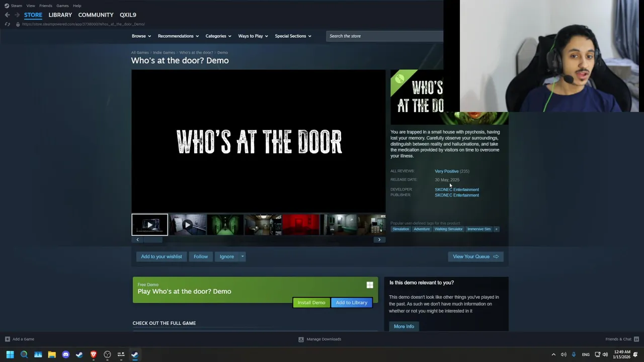Switch to the COMMUNITY tab
The width and height of the screenshot is (644, 362).
click(96, 15)
